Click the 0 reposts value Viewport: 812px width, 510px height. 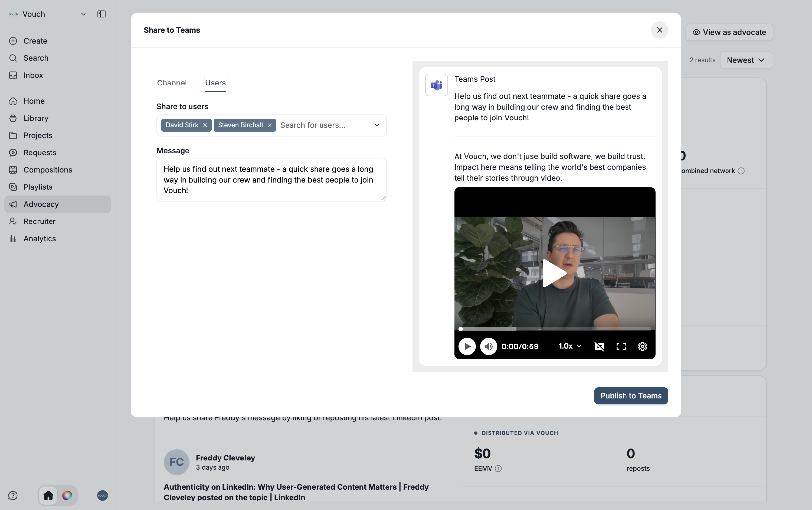click(x=631, y=454)
